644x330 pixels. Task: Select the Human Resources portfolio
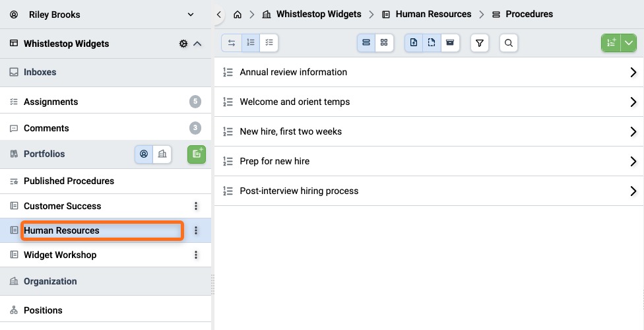coord(61,230)
